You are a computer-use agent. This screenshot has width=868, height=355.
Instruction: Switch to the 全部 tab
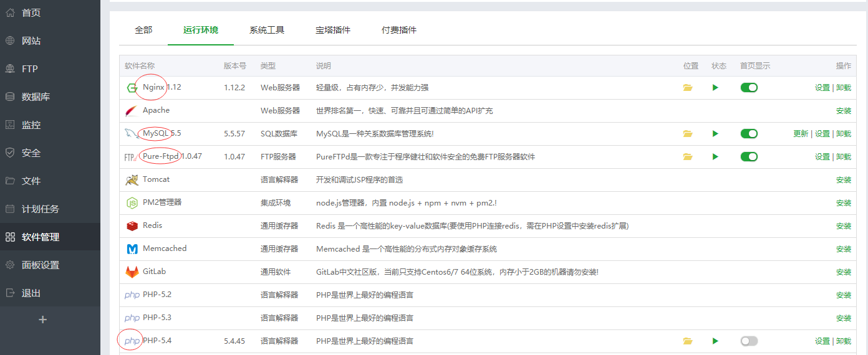pyautogui.click(x=143, y=30)
